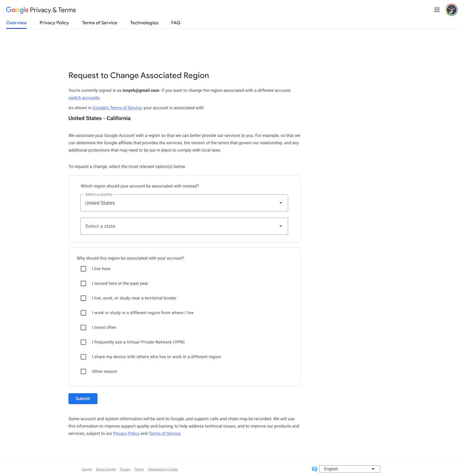Select the FAQ tab
The image size is (462, 476).
(176, 23)
